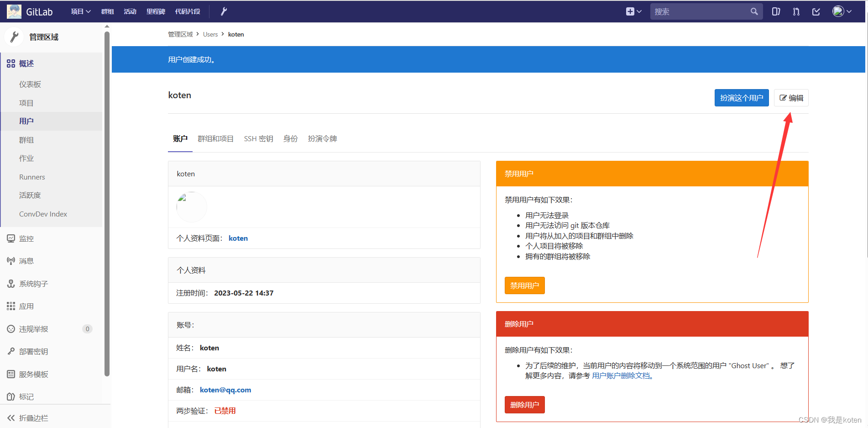Open the 群组 menu in the navbar
This screenshot has height=428, width=868.
coord(108,11)
